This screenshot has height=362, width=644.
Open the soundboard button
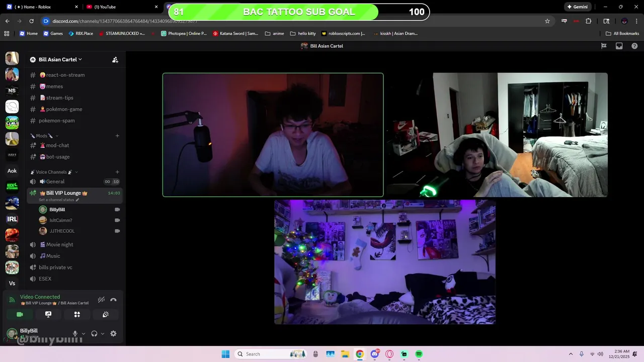106,314
